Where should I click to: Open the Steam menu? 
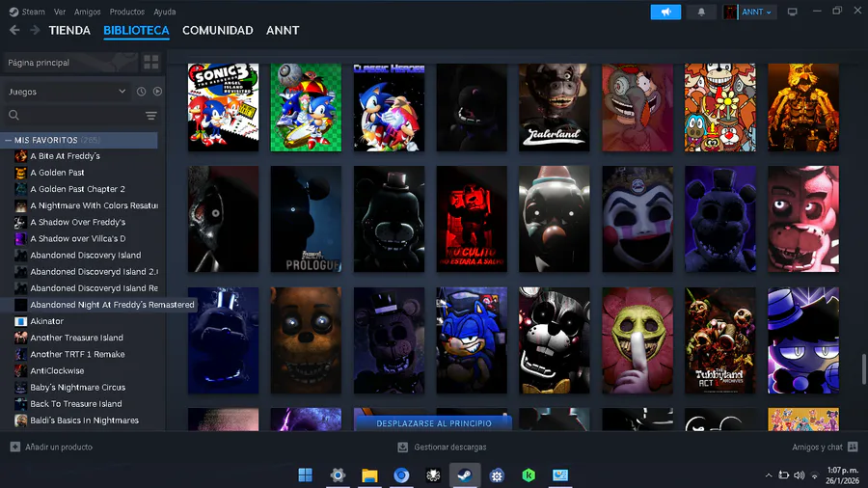pyautogui.click(x=27, y=12)
